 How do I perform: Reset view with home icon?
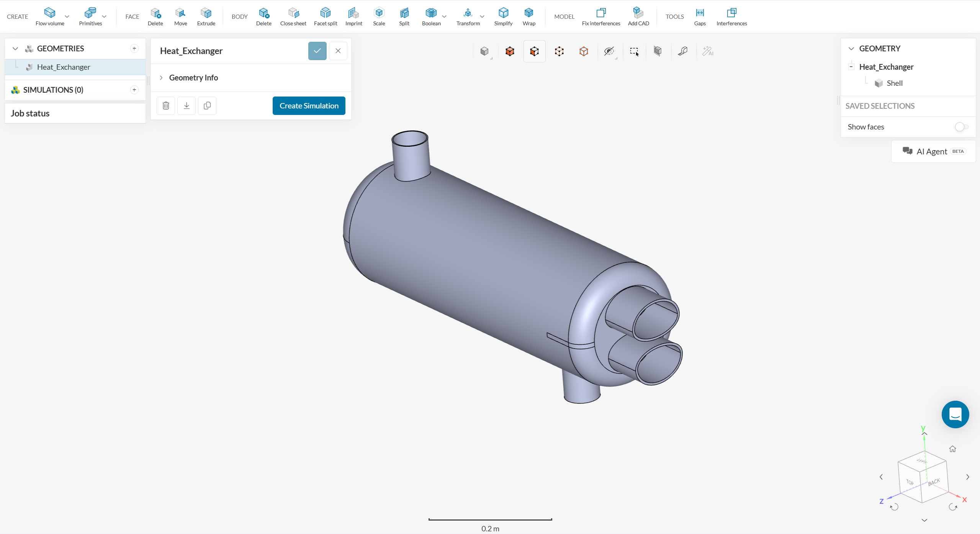pos(952,449)
